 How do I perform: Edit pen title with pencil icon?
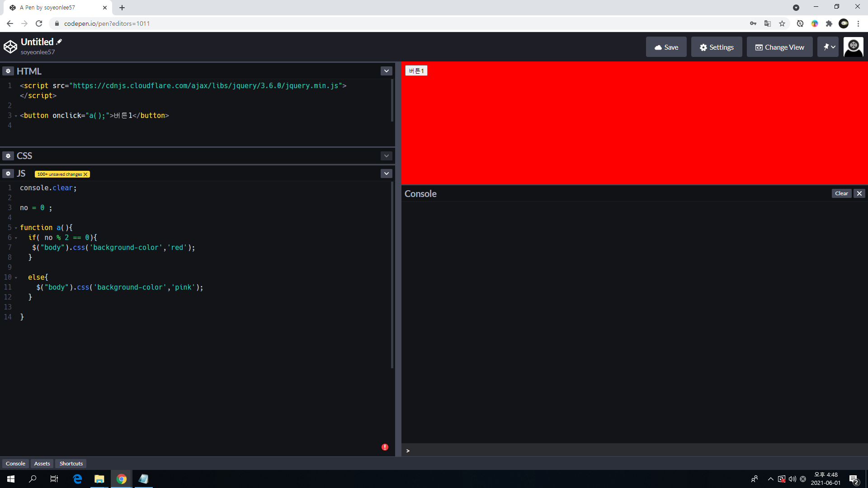[59, 42]
